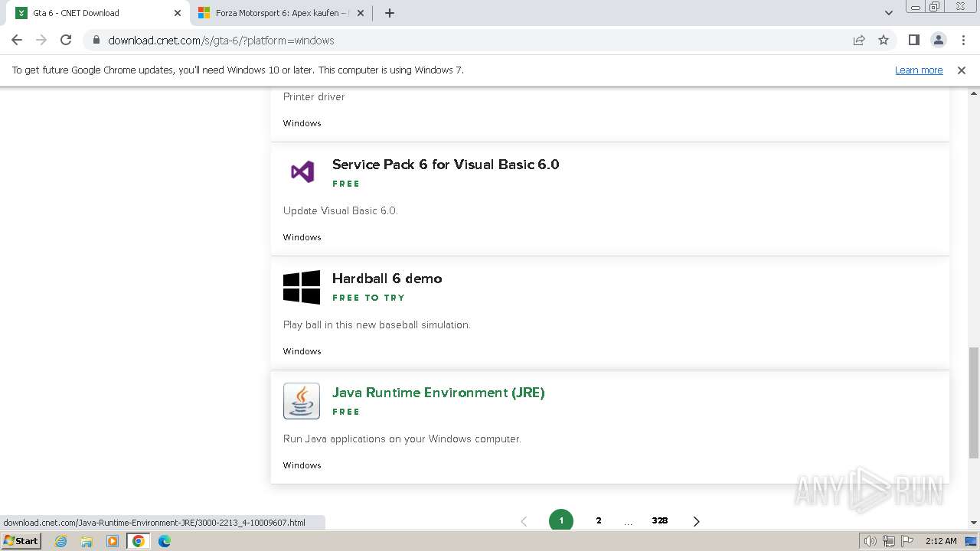Click the Chrome taskbar icon
Viewport: 980px width, 551px height.
[x=139, y=541]
